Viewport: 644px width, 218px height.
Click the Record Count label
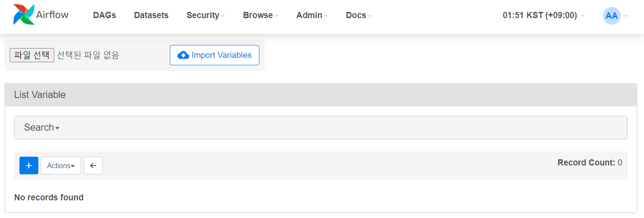point(586,163)
